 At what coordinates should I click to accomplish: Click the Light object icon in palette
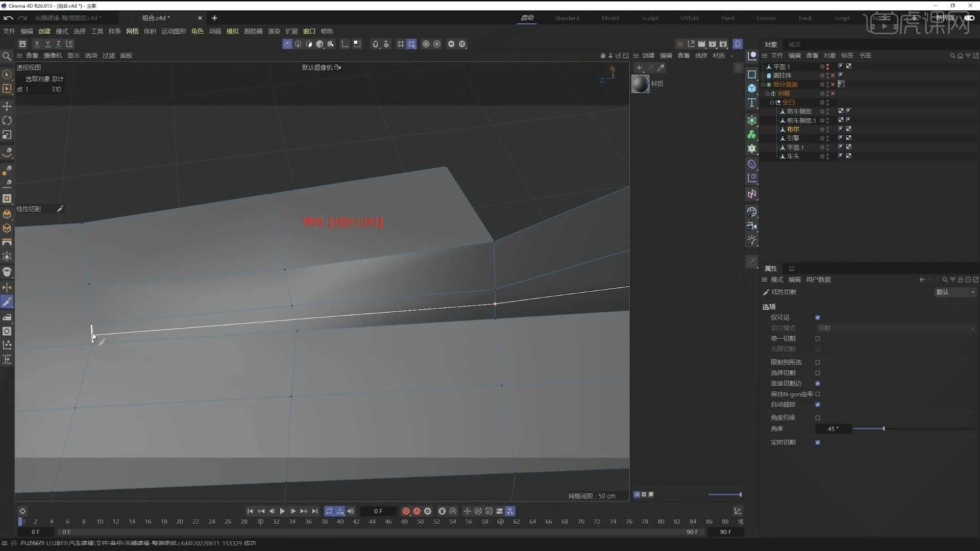tap(752, 240)
